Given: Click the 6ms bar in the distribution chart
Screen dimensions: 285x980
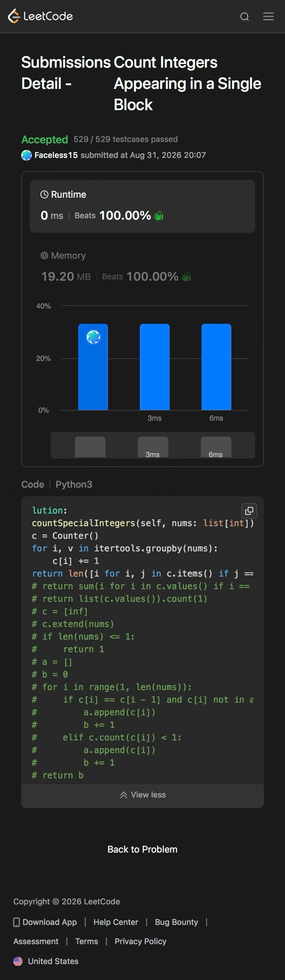Looking at the screenshot, I should click(x=216, y=367).
